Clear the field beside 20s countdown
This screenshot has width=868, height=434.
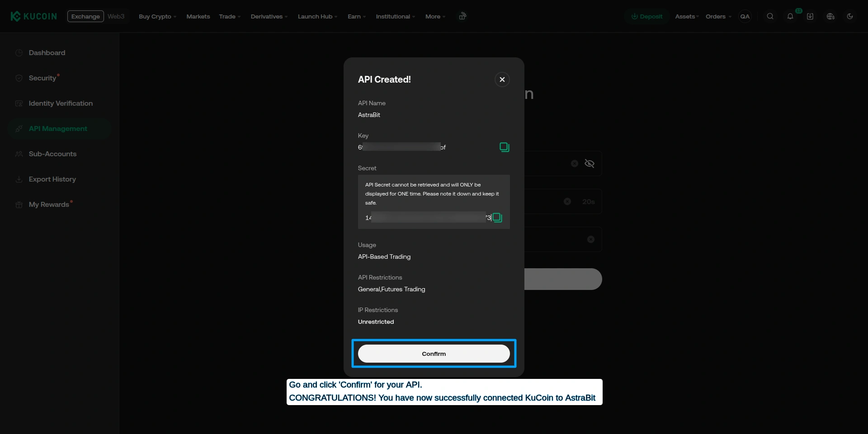pyautogui.click(x=567, y=201)
